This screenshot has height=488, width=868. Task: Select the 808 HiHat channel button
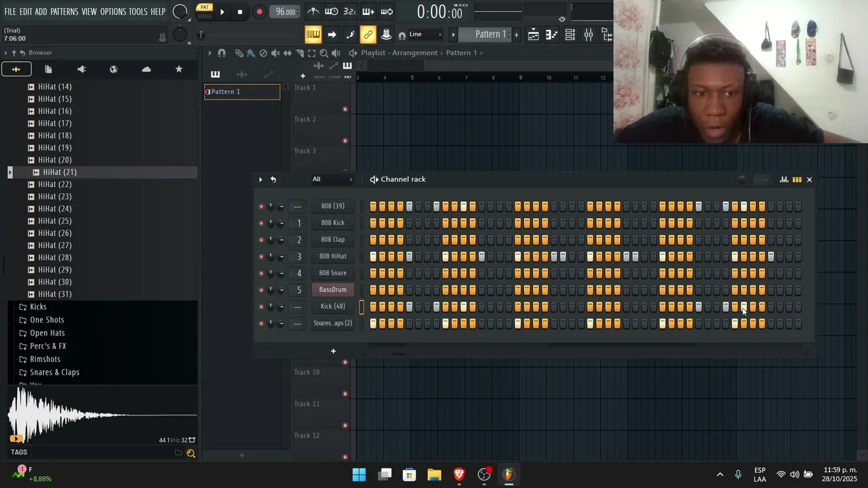point(333,256)
